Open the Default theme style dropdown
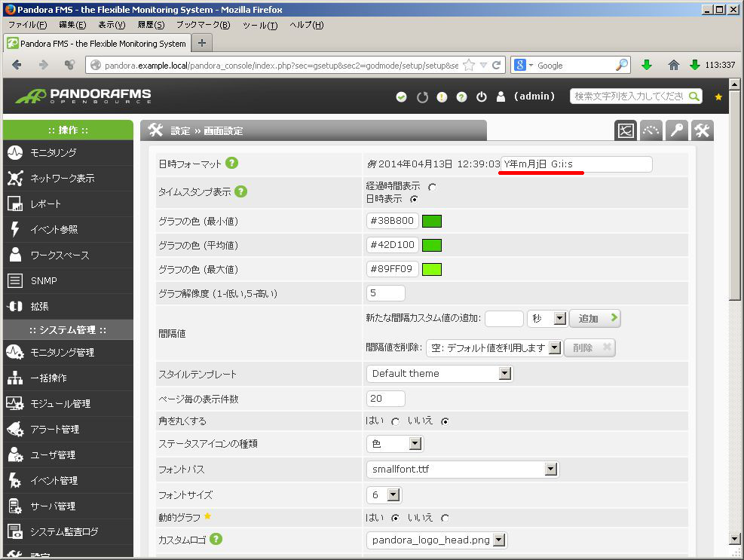 coord(439,374)
